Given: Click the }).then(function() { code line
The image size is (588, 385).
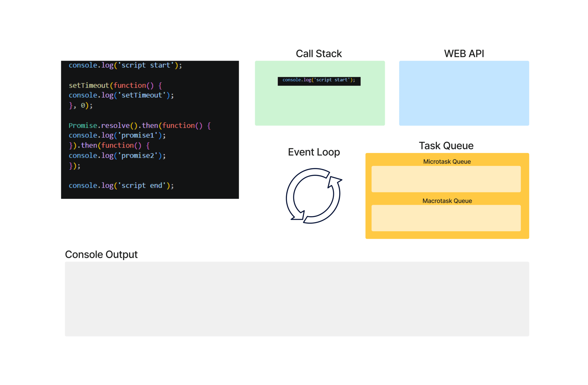Looking at the screenshot, I should [109, 145].
